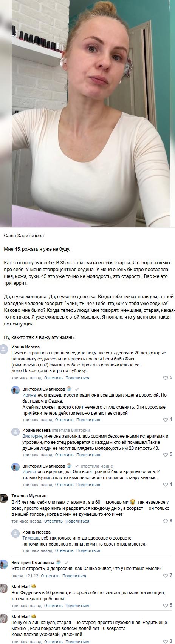Open the photo of the woman

coord(87,113)
